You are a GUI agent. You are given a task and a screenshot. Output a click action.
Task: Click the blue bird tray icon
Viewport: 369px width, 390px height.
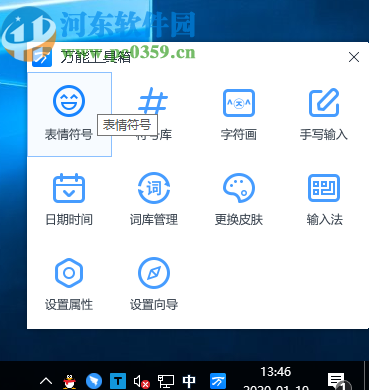pos(94,381)
